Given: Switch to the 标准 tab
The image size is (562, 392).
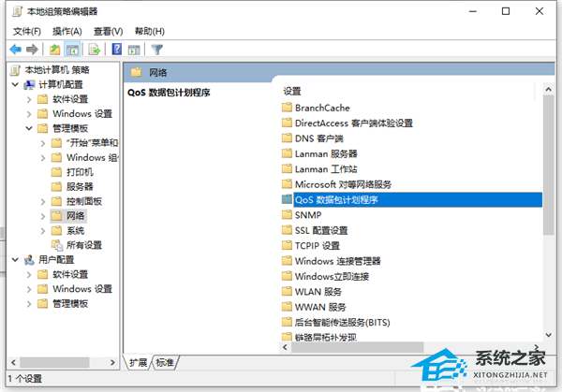Looking at the screenshot, I should [165, 363].
